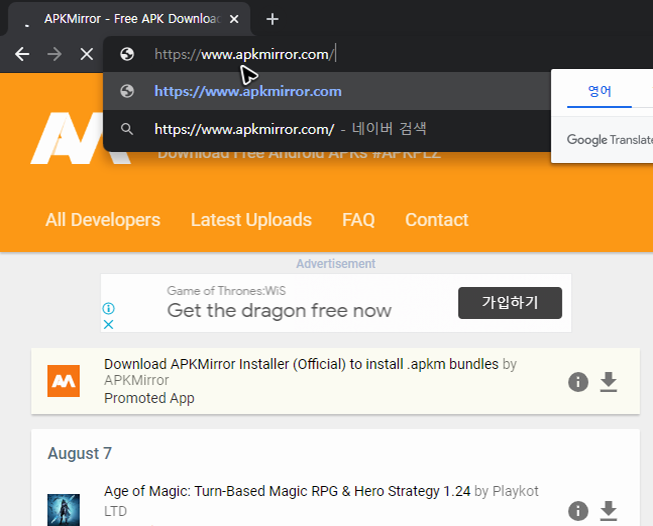Viewport: 653px width, 526px height.
Task: Click the Promoted App label
Action: point(149,399)
